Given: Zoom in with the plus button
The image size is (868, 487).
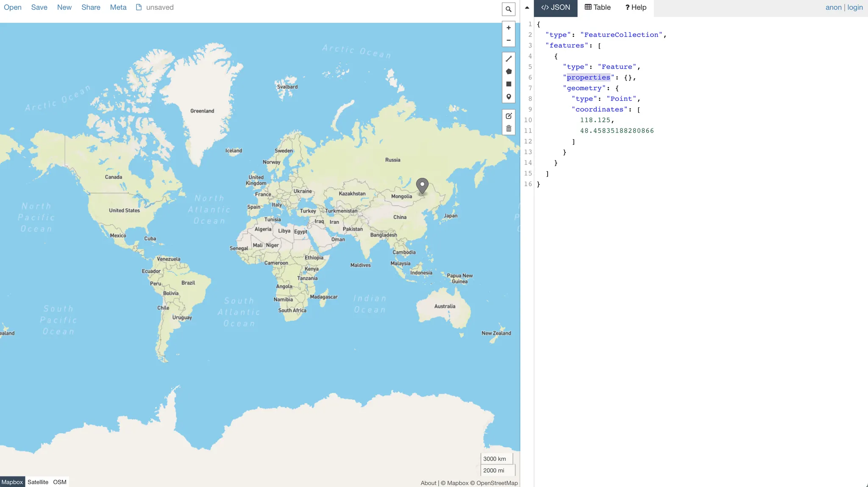Looking at the screenshot, I should pos(509,28).
